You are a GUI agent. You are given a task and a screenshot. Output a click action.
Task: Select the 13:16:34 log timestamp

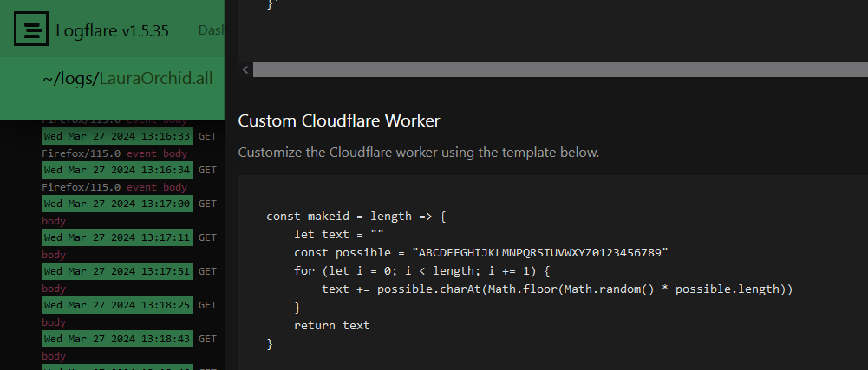pos(116,170)
